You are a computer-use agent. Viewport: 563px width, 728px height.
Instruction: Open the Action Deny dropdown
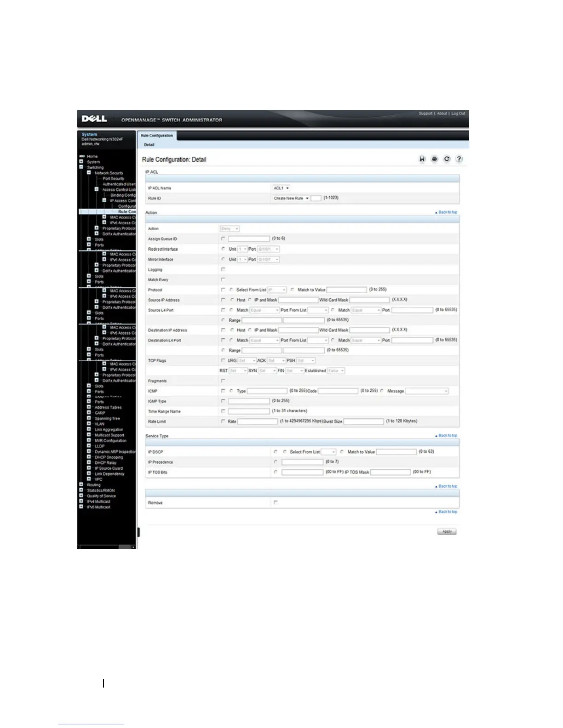click(230, 228)
